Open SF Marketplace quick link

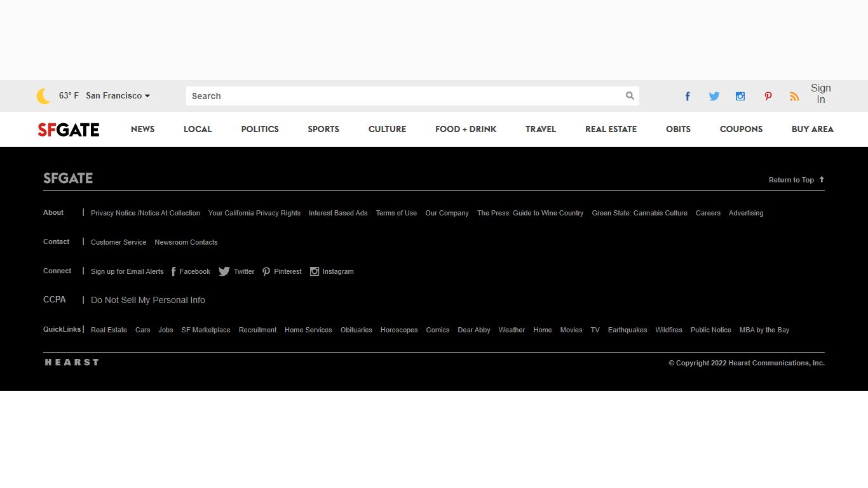coord(206,330)
